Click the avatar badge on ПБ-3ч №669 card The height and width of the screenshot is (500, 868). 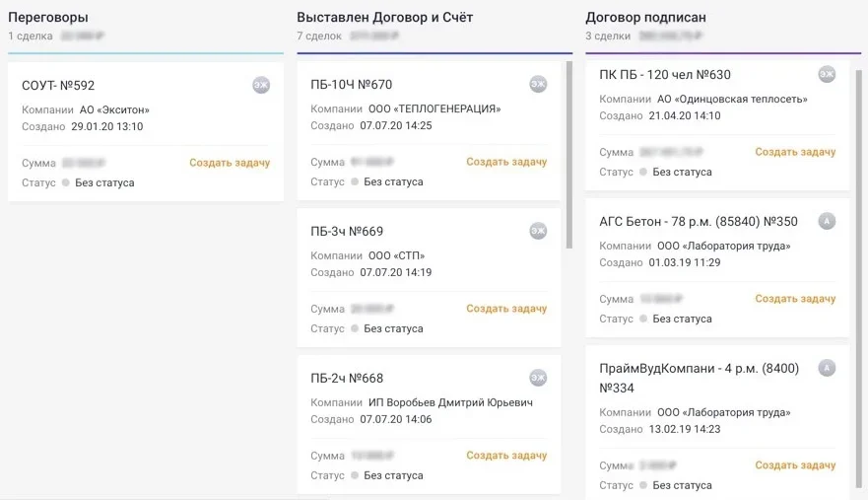(x=538, y=231)
